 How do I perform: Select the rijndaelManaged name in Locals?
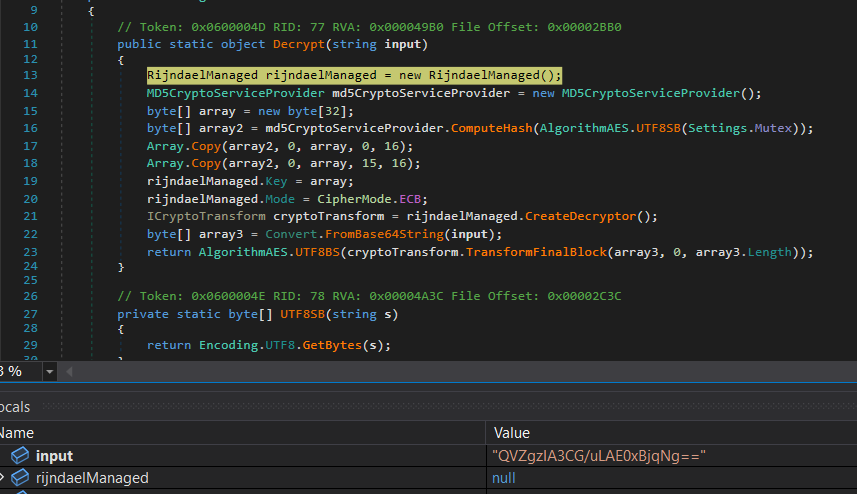[92, 478]
